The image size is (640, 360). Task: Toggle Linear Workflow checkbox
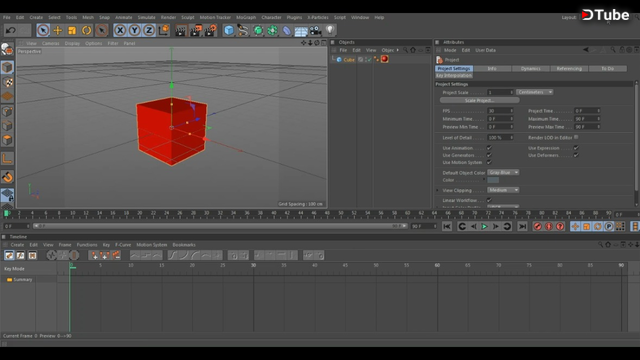489,200
